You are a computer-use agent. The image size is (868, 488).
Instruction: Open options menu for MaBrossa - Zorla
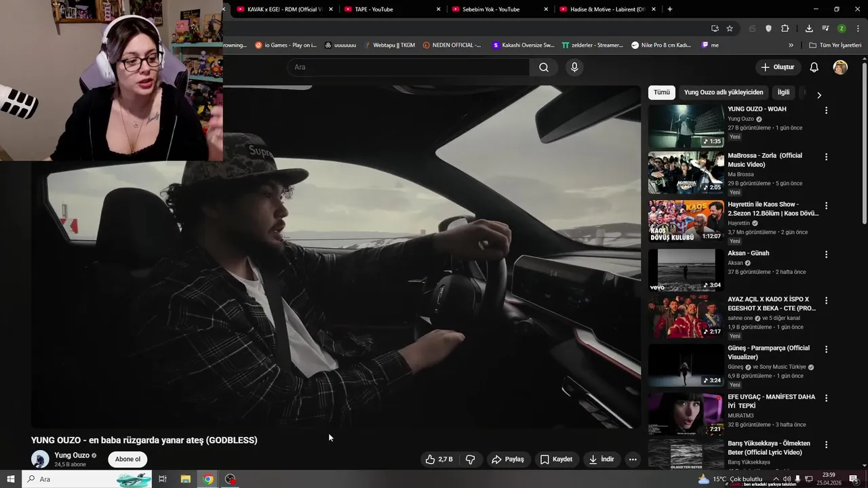click(x=826, y=157)
